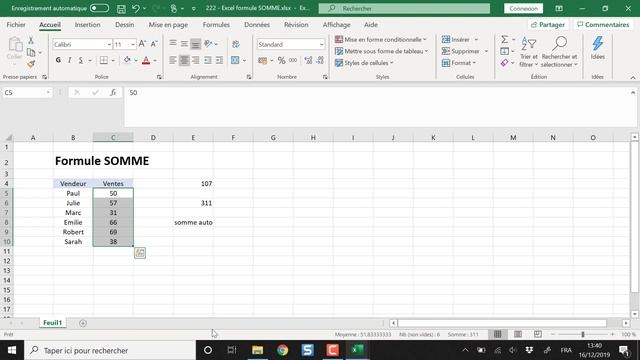Add a new sheet with the plus icon

(x=83, y=323)
